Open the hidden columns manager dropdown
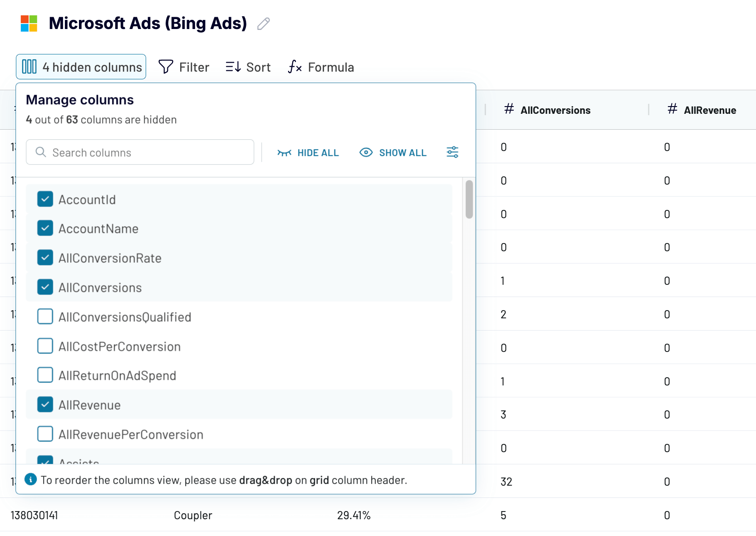Image resolution: width=756 pixels, height=536 pixels. tap(81, 67)
